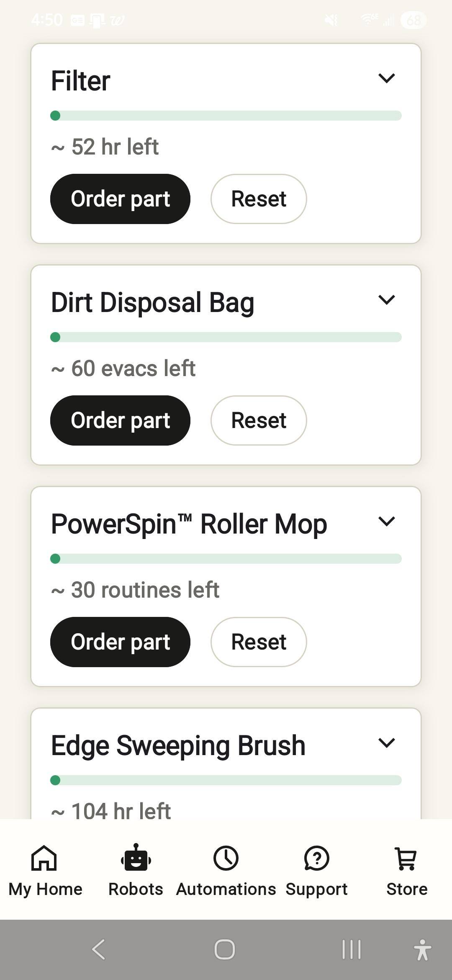Expand the Filter card chevron
The width and height of the screenshot is (452, 980).
(x=386, y=78)
